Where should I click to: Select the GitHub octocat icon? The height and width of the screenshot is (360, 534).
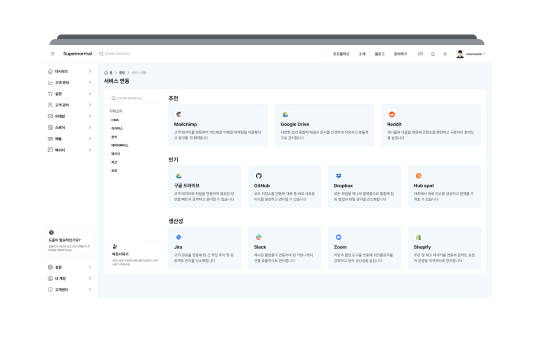click(258, 176)
